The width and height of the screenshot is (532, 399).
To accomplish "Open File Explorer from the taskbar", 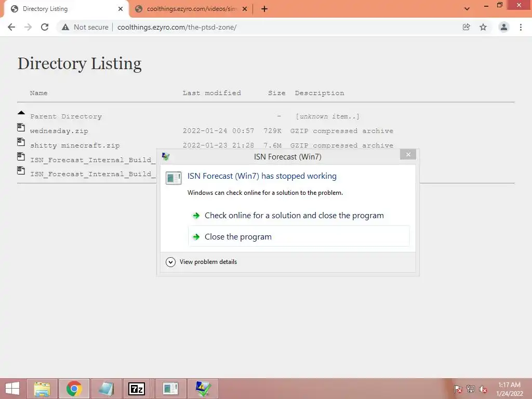I will (x=42, y=389).
